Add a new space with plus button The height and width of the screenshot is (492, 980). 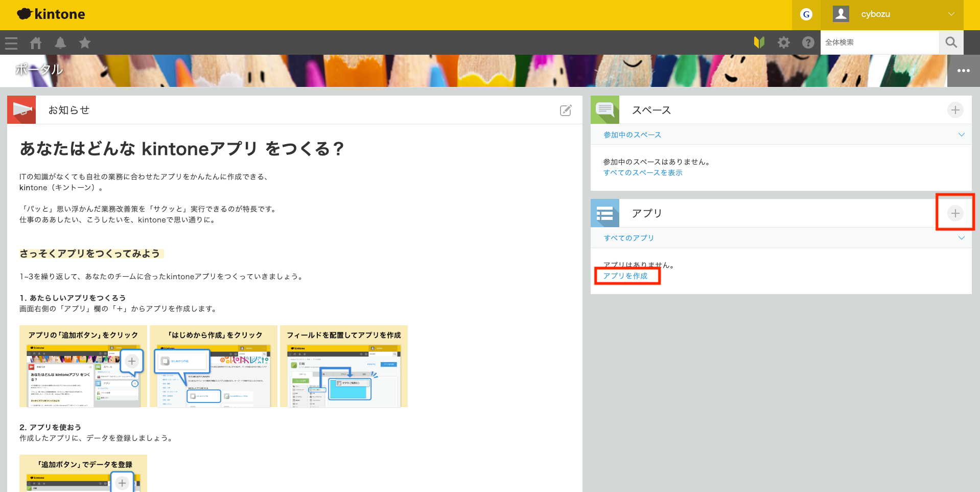click(955, 110)
